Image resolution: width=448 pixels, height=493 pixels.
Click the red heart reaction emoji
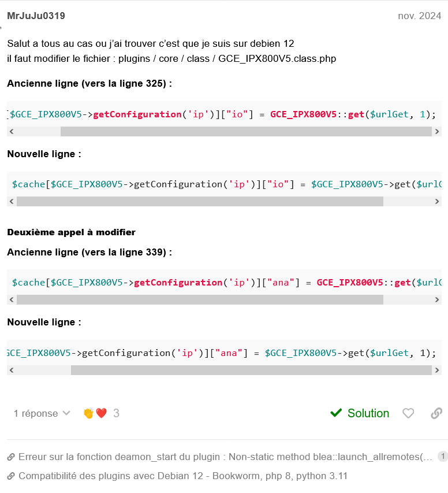(x=102, y=413)
